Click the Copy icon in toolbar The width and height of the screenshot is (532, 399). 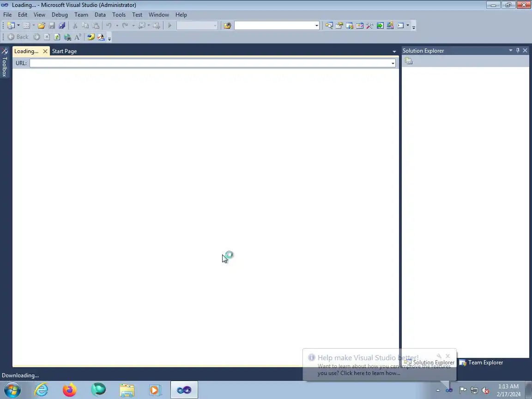(x=85, y=25)
